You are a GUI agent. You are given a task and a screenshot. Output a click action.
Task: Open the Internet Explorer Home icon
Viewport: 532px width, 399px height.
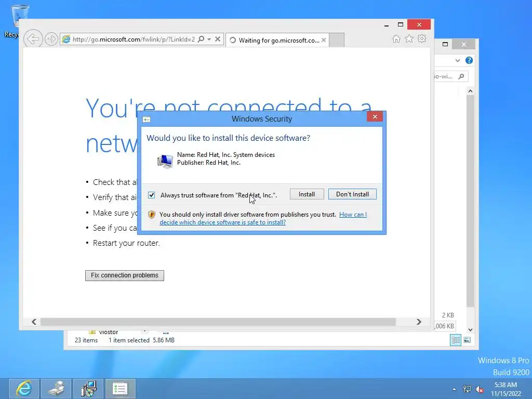(x=396, y=39)
